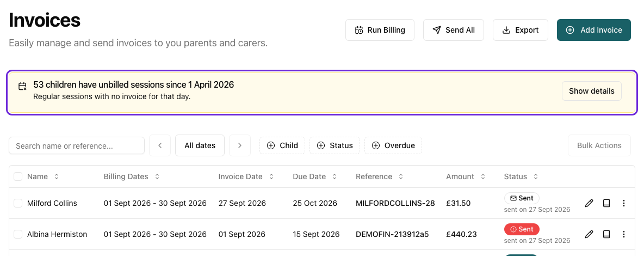Sort by the Reference column

(380, 176)
